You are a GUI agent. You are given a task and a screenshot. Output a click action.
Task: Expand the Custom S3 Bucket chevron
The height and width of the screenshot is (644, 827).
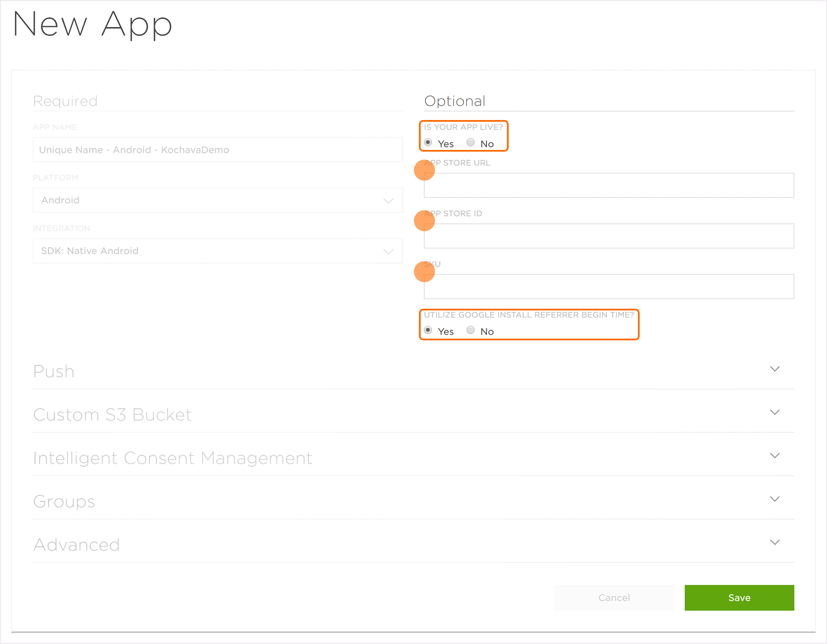(775, 412)
